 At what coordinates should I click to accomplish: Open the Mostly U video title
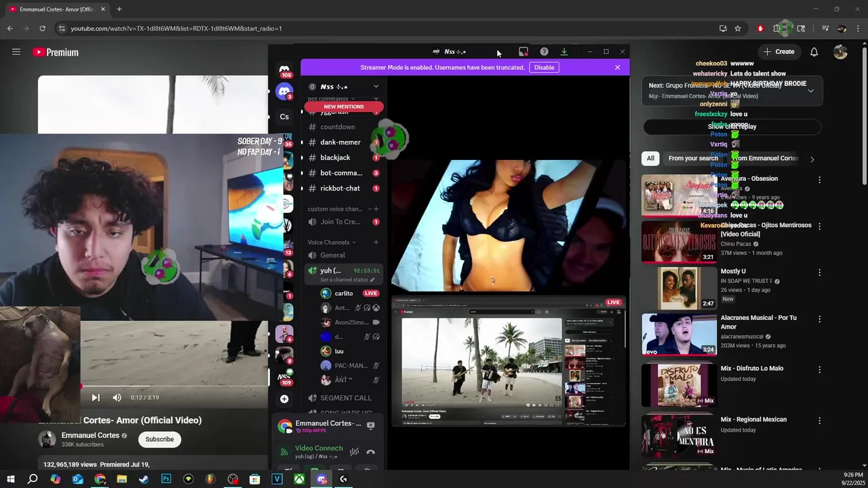click(733, 272)
